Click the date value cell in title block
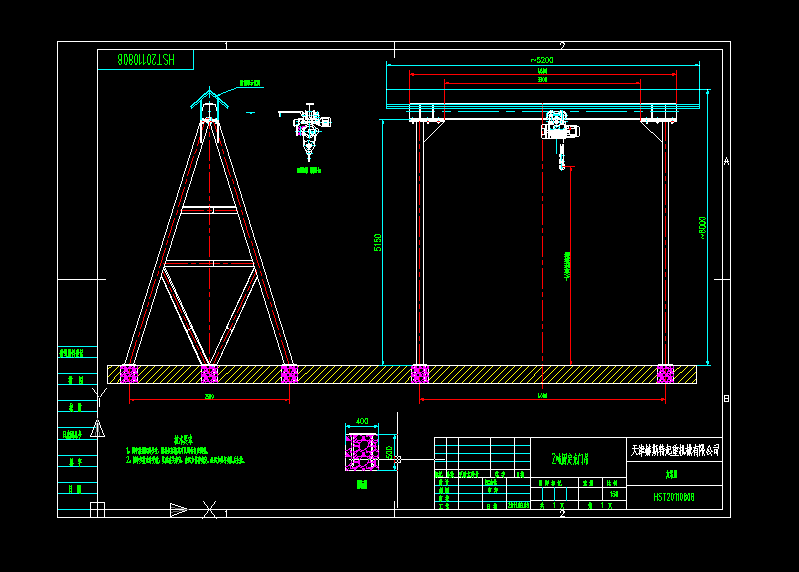 click(x=519, y=505)
